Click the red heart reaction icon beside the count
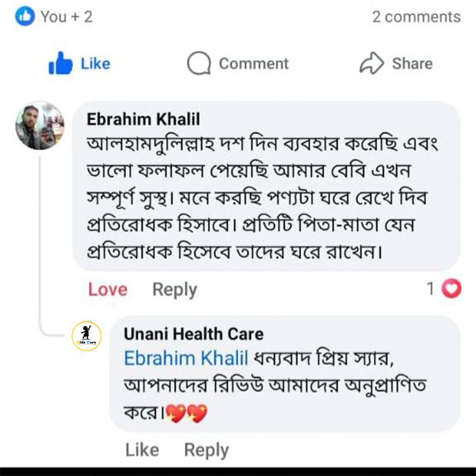This screenshot has width=476, height=476. click(452, 288)
